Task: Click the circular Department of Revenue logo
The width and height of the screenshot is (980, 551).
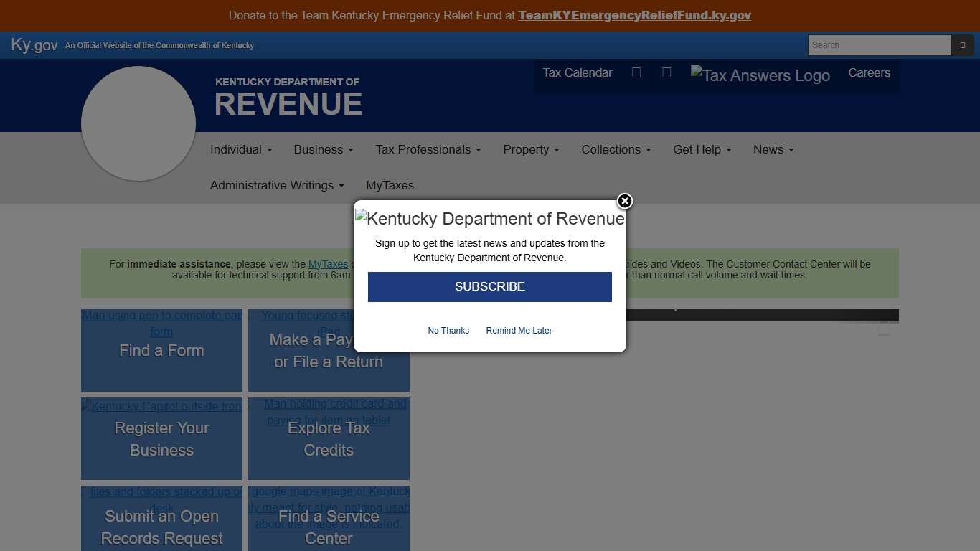Action: (138, 123)
